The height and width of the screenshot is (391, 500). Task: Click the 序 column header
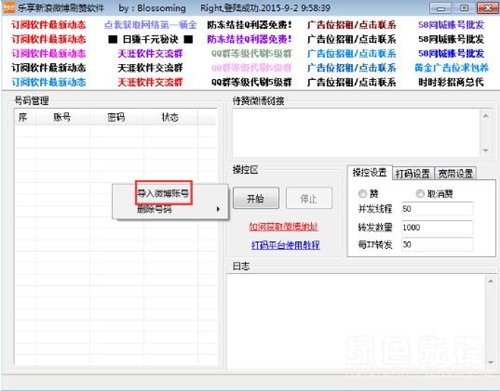coord(25,117)
